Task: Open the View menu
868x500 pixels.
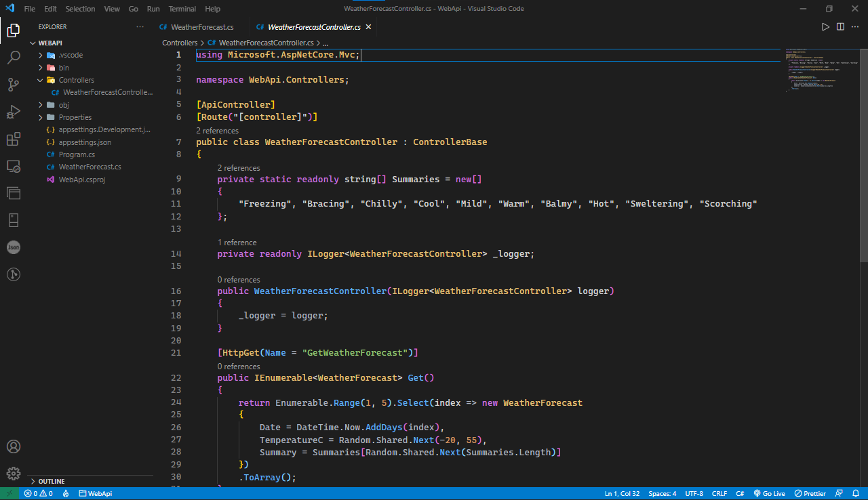Action: (112, 9)
